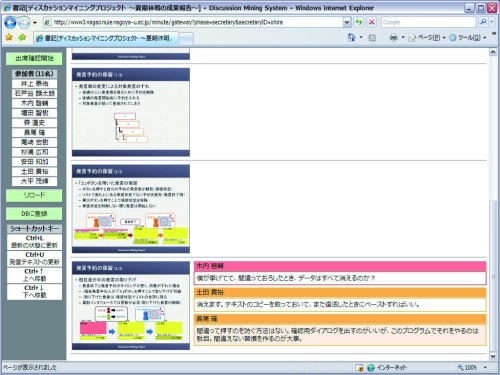Click the Ctrl+↓ 下へ移動 shortcut
Viewport: 500px width, 375px height.
click(x=34, y=292)
